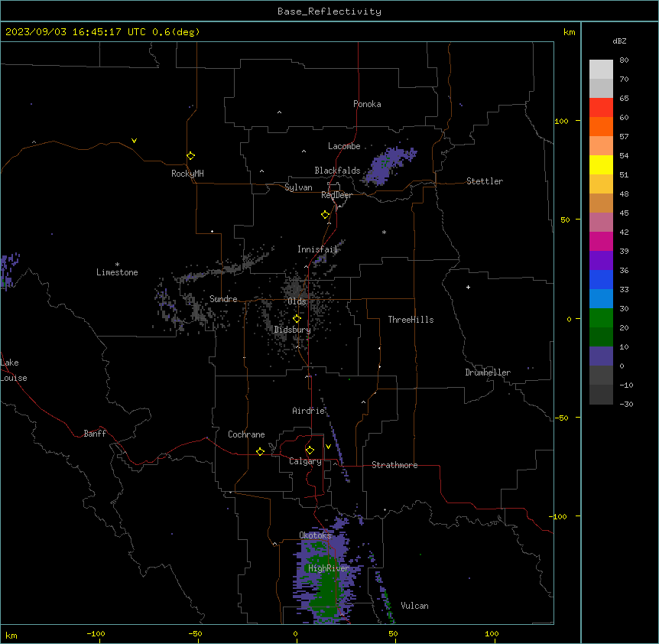This screenshot has width=659, height=644.
Task: Select the yellow diamond marker below Cochrane
Action: [x=260, y=451]
